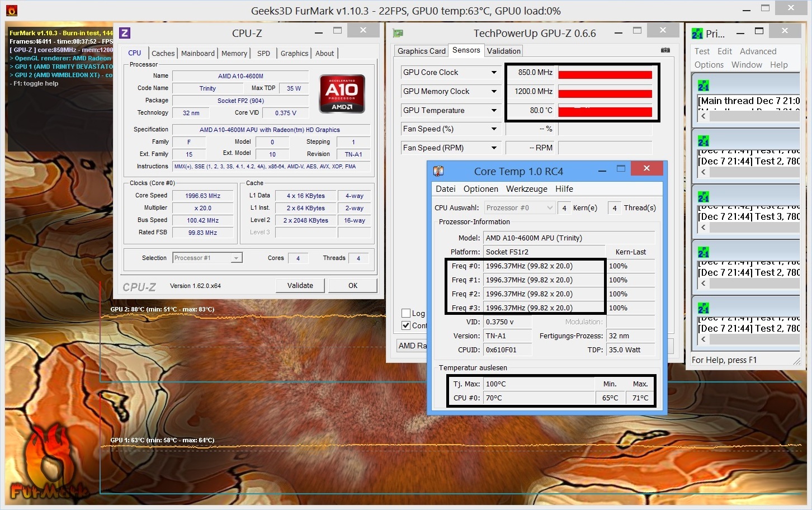Click left scroll arrow under Main thread log
Viewport: 812px width, 510px height.
704,116
